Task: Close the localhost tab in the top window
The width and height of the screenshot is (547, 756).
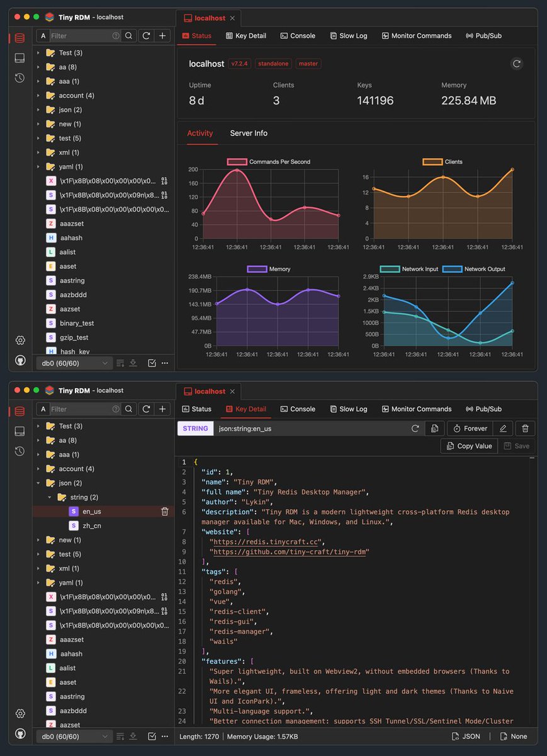Action: pos(232,18)
